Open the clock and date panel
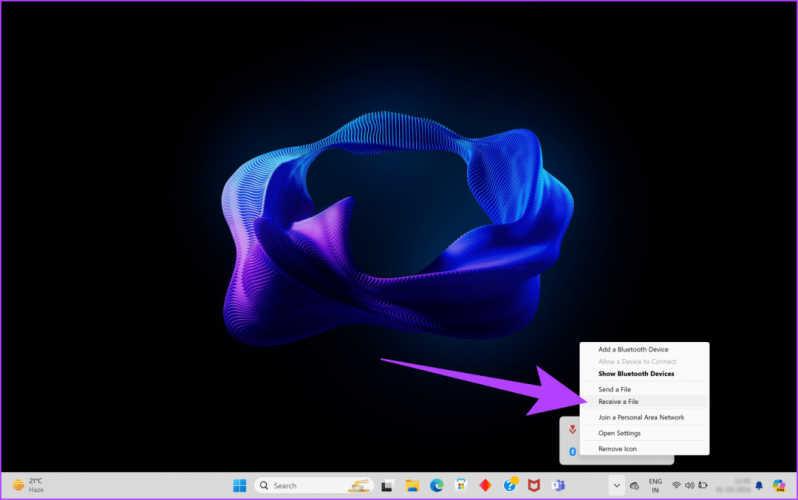 [x=733, y=486]
